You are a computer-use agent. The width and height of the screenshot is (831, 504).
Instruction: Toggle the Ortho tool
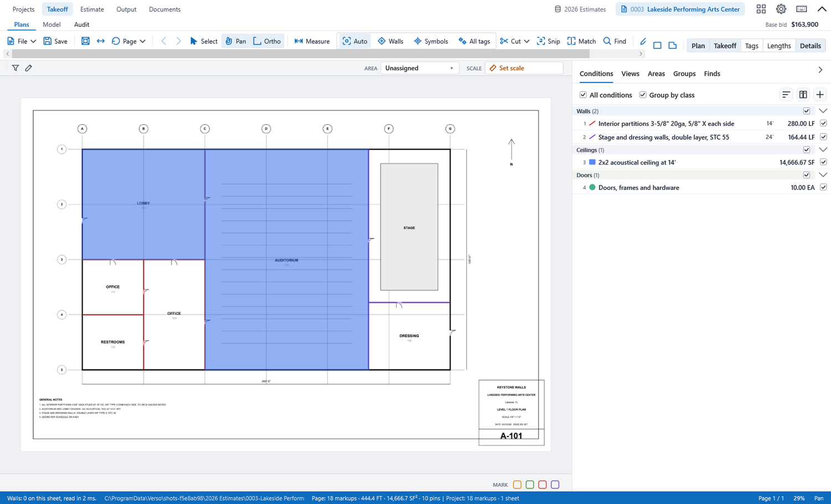tap(267, 41)
